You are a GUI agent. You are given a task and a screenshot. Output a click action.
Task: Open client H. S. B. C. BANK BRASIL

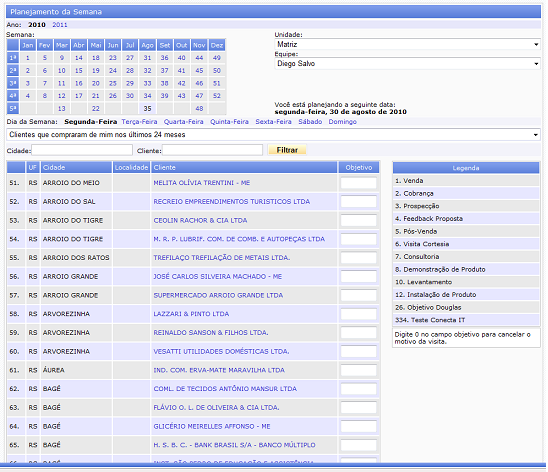(234, 445)
